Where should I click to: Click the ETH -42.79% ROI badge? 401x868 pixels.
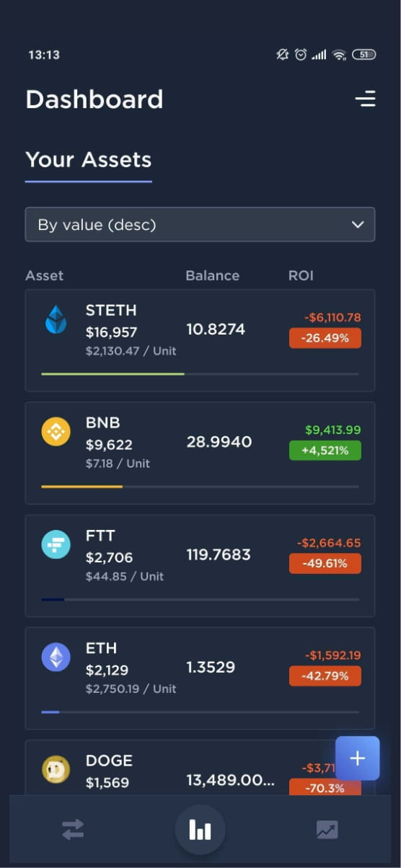(325, 676)
